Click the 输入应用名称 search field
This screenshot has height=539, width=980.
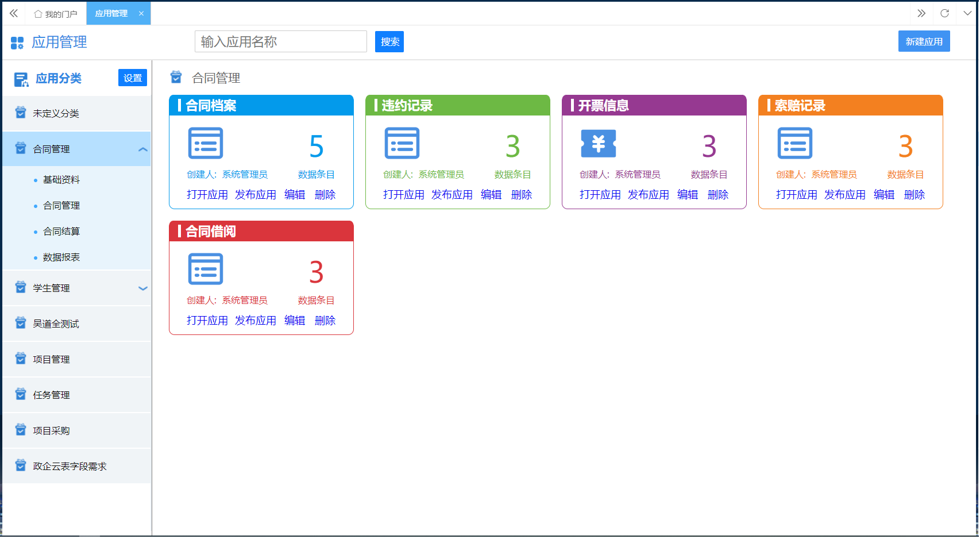(x=280, y=42)
